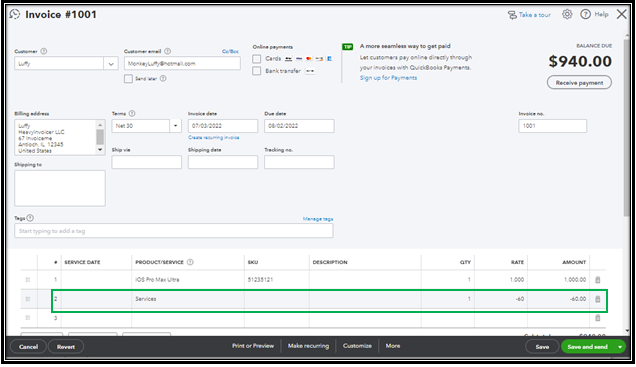
Task: Tick the Send later checkbox
Action: click(x=128, y=79)
